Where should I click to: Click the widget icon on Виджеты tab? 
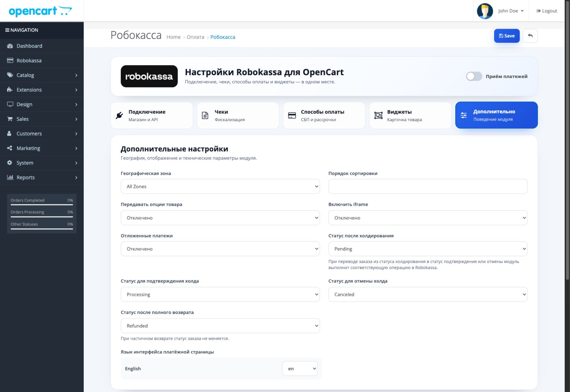click(378, 115)
